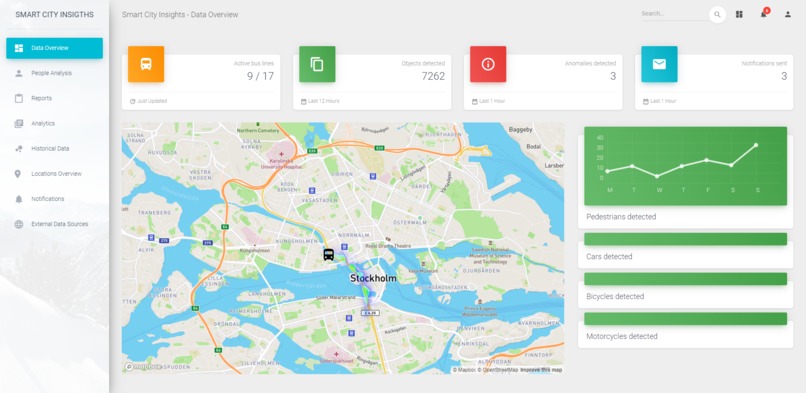Click the teal notifications mail icon
Screen dimensions: 806x393
(659, 64)
